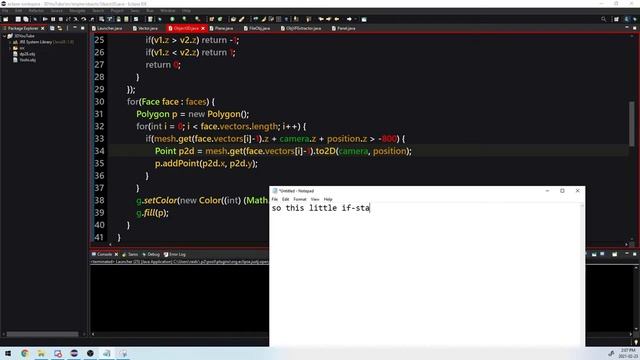Collapse the 3DYouTube project node
This screenshot has width=640, height=360.
point(4,36)
